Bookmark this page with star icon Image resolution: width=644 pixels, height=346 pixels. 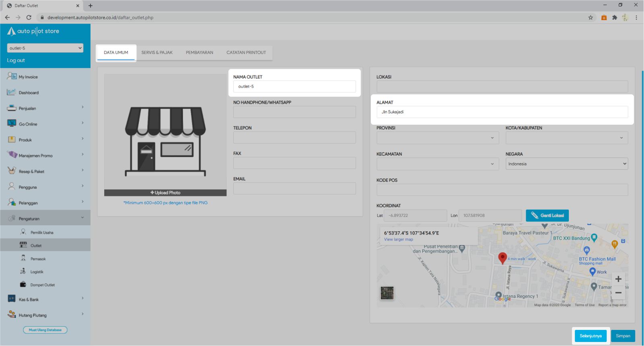click(x=591, y=17)
